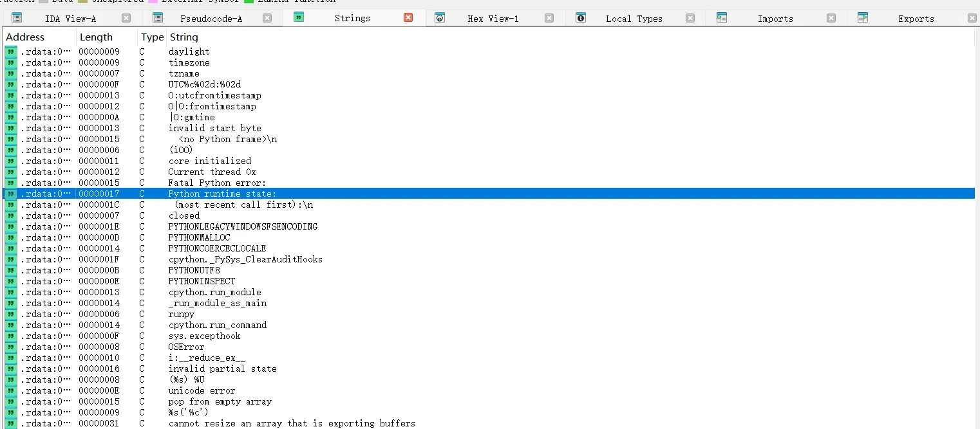This screenshot has width=980, height=429.
Task: Click string icon of UTC%c%02d:%02d row
Action: click(11, 84)
